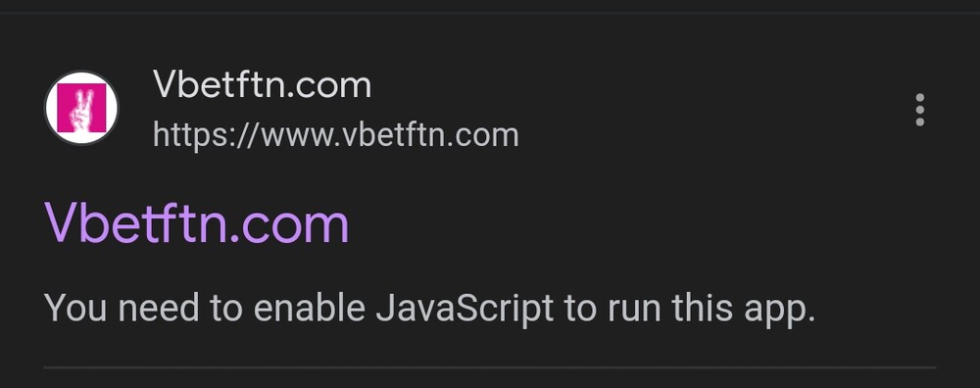
Task: Tap the pink peace-sign favicon
Action: click(x=81, y=108)
